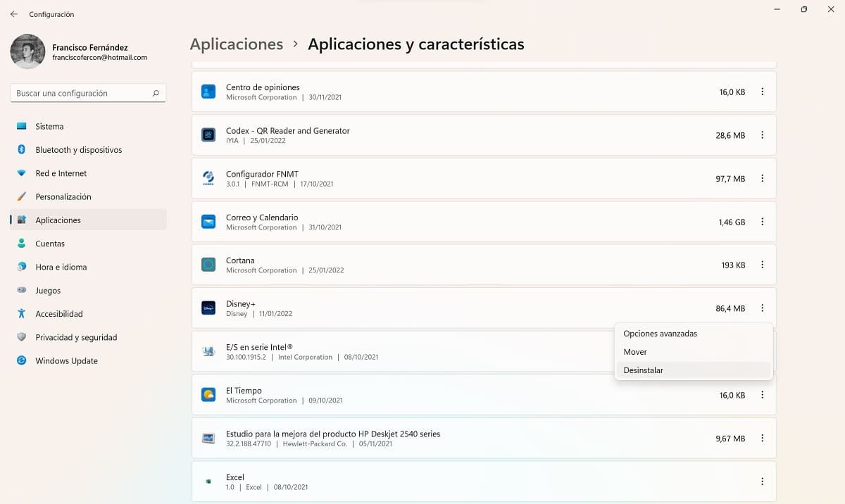Open the Disney+ app icon

tap(208, 308)
